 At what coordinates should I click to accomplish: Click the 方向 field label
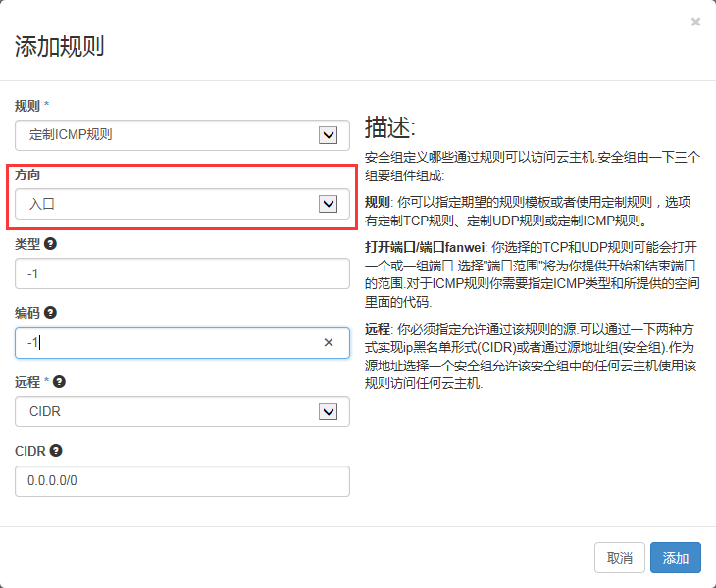[x=27, y=174]
